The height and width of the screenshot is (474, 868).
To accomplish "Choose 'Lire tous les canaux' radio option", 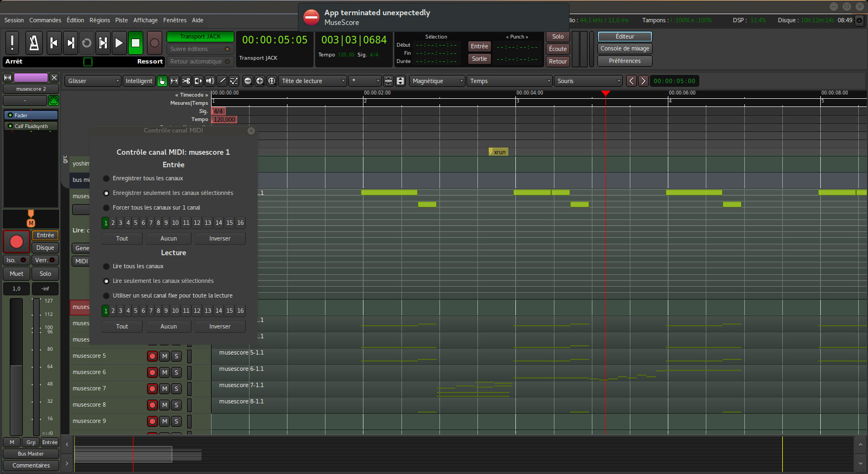I will coord(106,267).
